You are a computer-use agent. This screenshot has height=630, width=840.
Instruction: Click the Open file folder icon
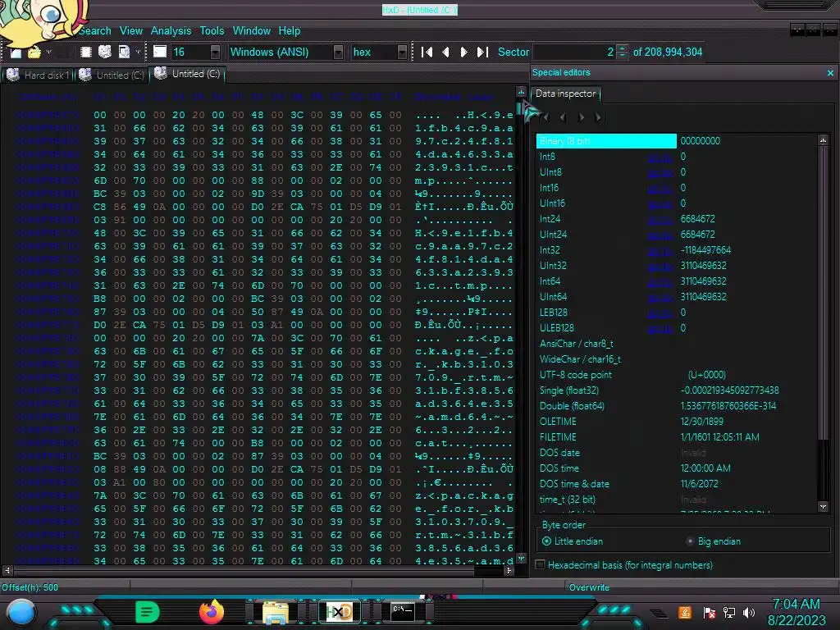pyautogui.click(x=34, y=52)
